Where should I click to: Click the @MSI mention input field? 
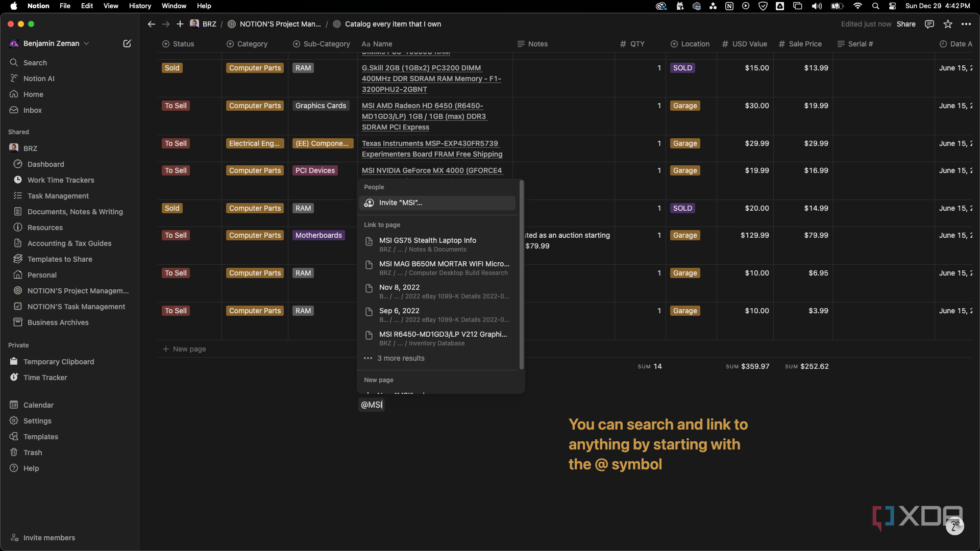[372, 405]
